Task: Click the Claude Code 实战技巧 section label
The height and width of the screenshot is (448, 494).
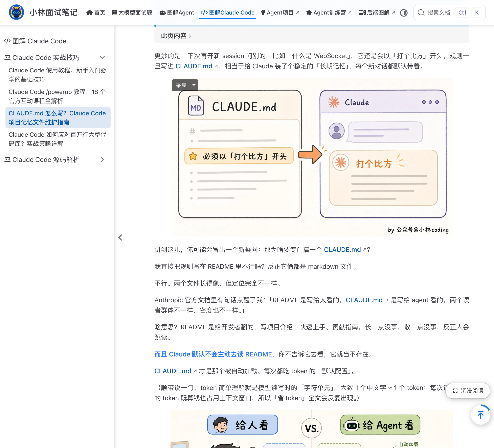Action: point(46,57)
